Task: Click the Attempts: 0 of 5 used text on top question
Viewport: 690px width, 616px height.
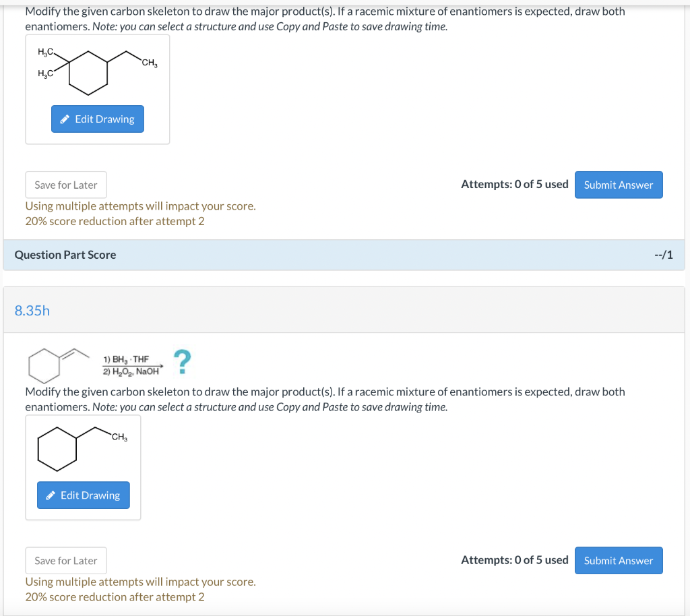Action: click(x=514, y=183)
